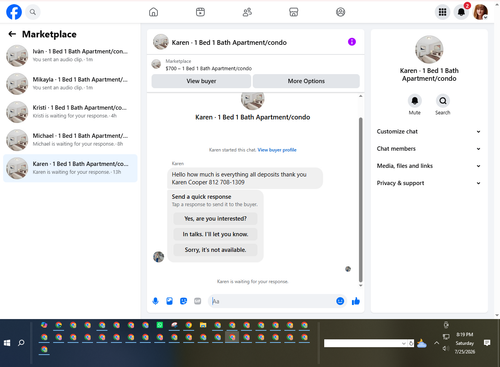Viewport: 500px width, 367px height.
Task: Open the nine-dot apps menu
Action: pos(442,12)
